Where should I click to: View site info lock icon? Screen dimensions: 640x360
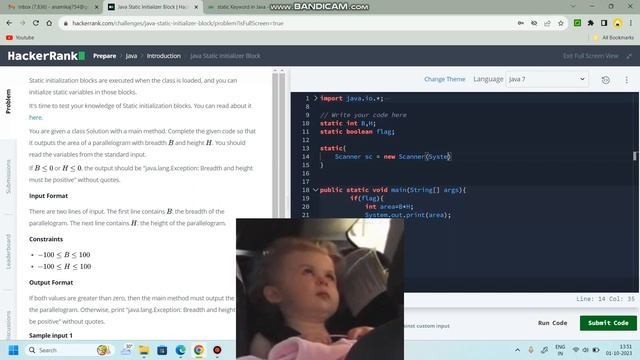[65, 23]
